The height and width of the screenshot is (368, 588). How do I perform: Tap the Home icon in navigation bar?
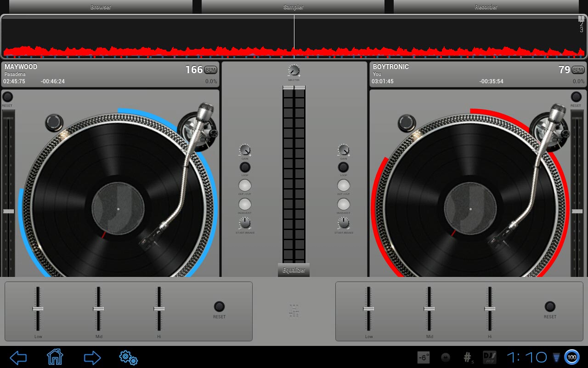click(55, 357)
